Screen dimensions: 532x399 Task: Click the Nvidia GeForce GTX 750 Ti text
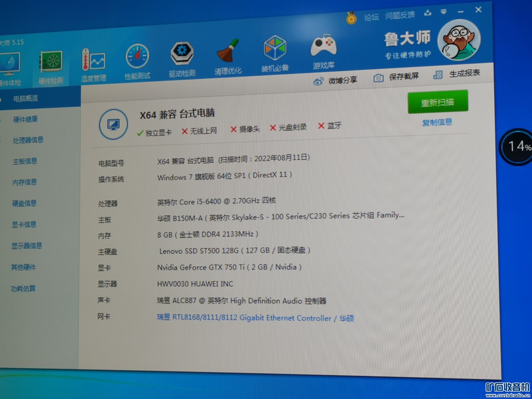[x=229, y=267]
